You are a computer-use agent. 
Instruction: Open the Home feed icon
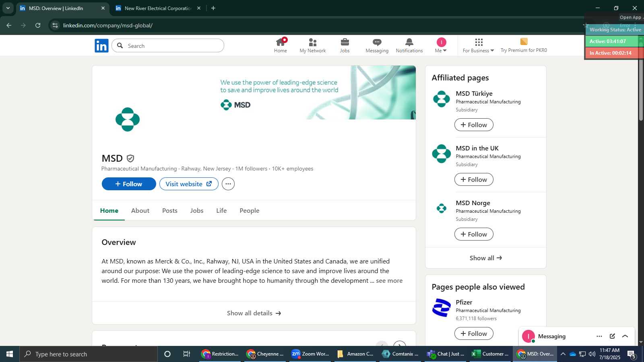pos(281,42)
